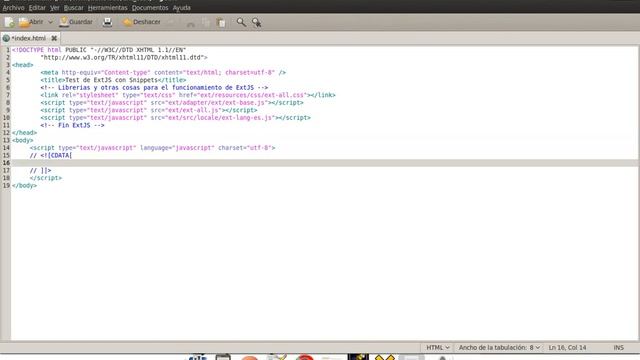Viewport: 640px width, 360px height.
Task: Click the ext/ext-all.js script line
Action: tap(149, 110)
